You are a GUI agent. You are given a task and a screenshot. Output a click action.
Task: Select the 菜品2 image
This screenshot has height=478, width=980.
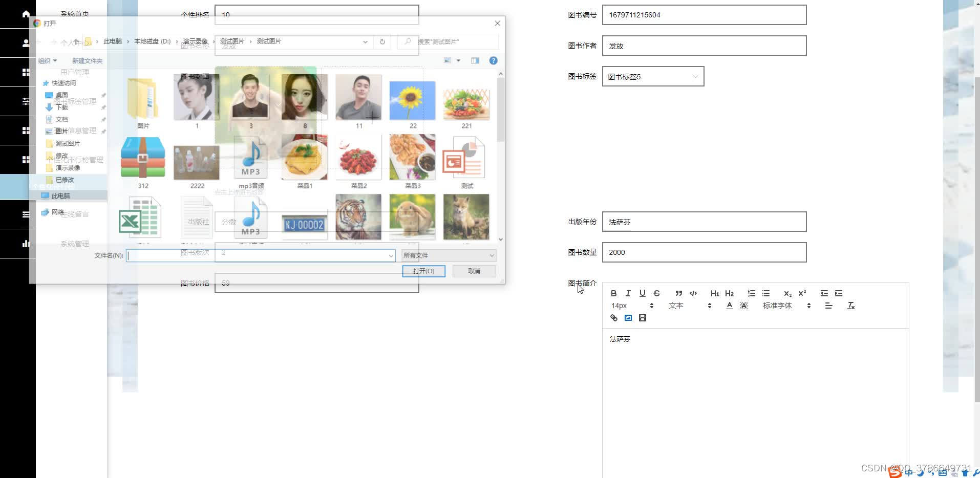point(358,162)
